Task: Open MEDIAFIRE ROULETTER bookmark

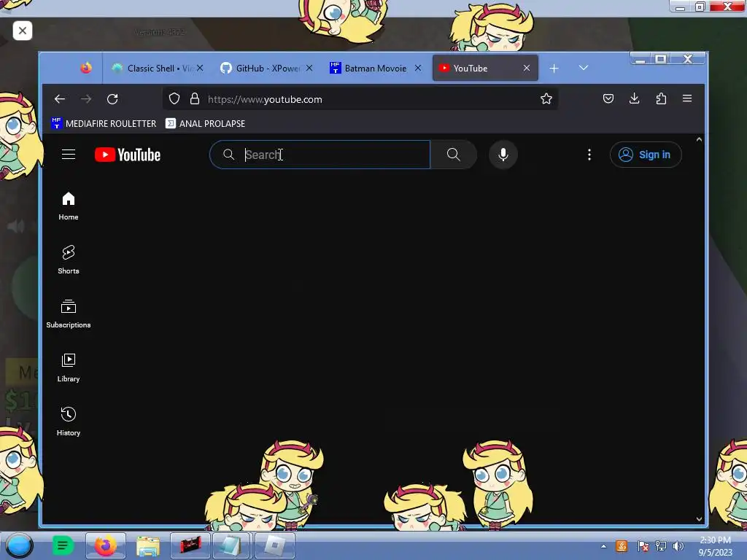Action: click(x=104, y=123)
